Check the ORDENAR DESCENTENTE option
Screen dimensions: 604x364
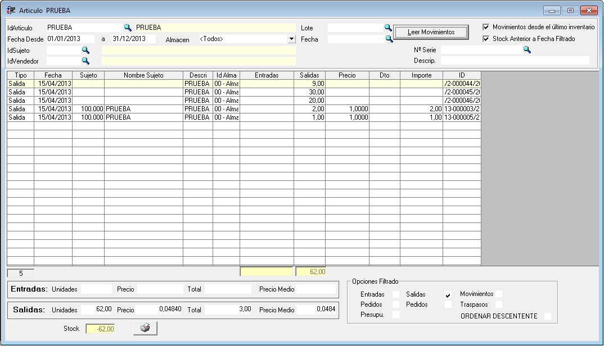[548, 316]
